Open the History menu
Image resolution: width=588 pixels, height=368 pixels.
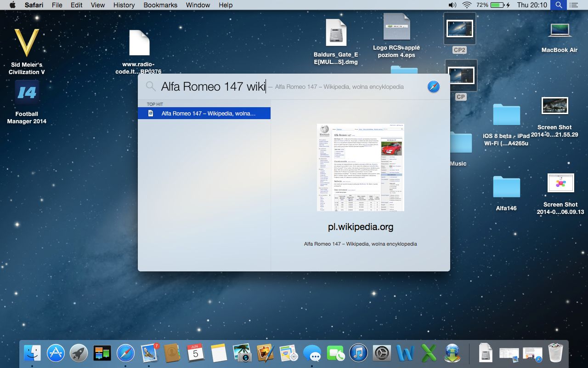pos(124,5)
